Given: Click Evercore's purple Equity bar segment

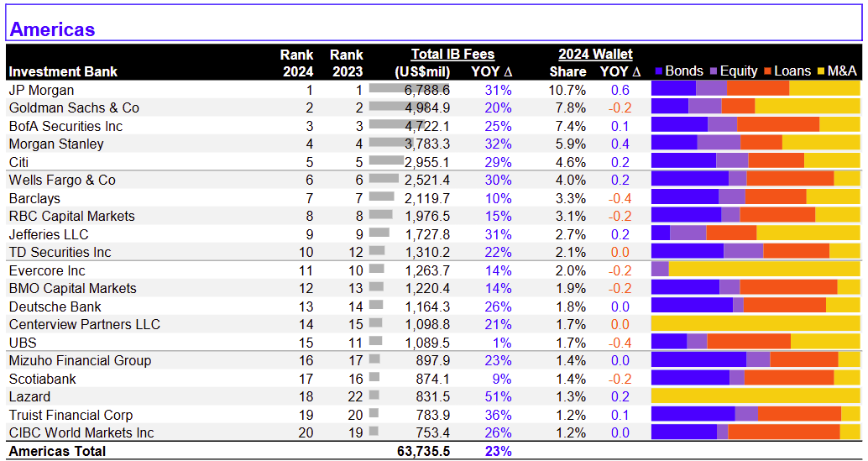Looking at the screenshot, I should coord(660,269).
